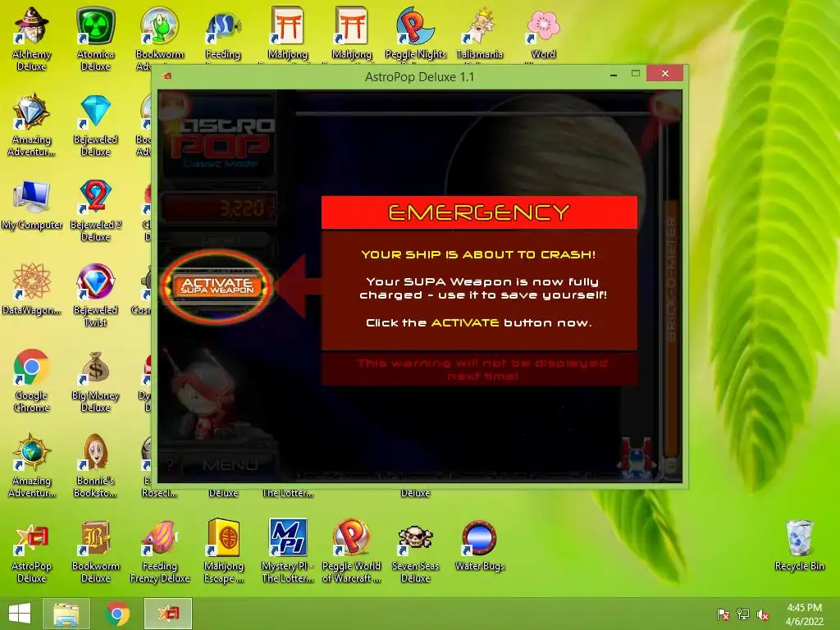Select the Amazing Adventures icon with blue diamond

click(32, 126)
